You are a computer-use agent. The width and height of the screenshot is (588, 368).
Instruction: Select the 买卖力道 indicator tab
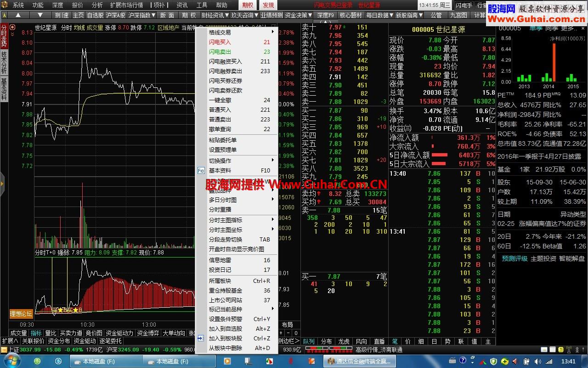click(71, 333)
